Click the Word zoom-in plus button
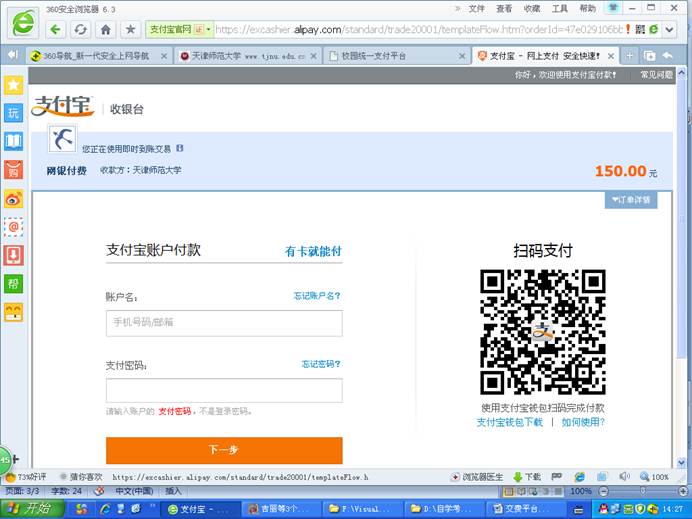 684,491
